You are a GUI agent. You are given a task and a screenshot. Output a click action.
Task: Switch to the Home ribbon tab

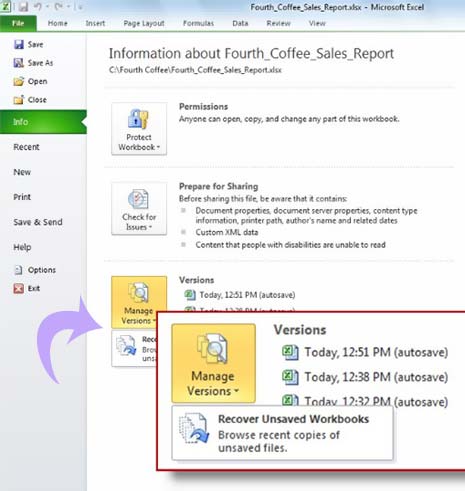57,23
